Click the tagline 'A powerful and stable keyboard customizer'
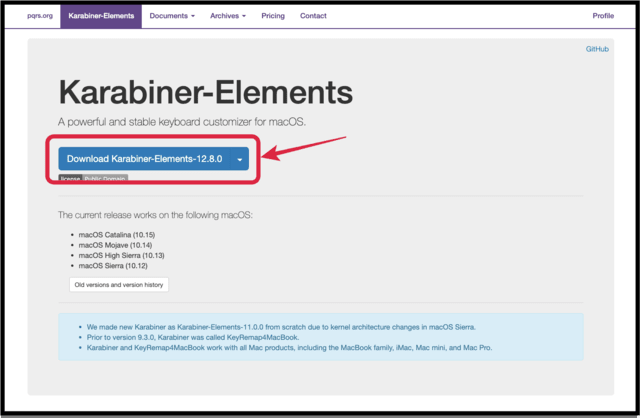This screenshot has width=640, height=418. coord(182,122)
